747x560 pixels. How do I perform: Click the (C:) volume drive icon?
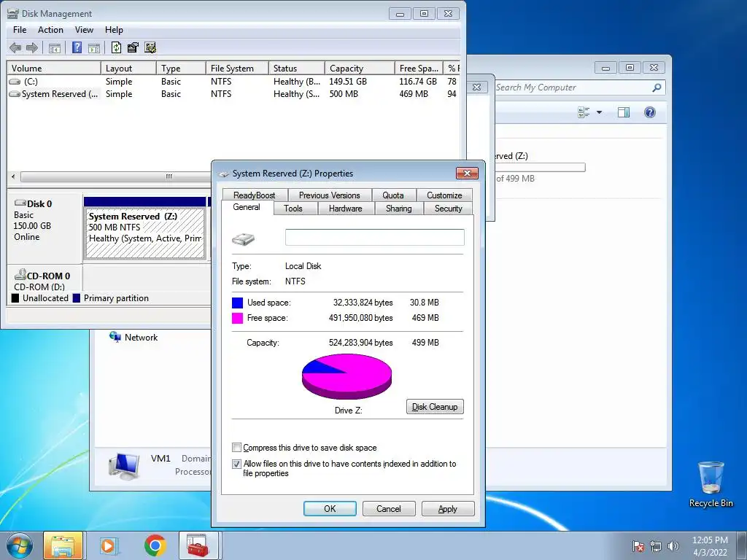(15, 82)
